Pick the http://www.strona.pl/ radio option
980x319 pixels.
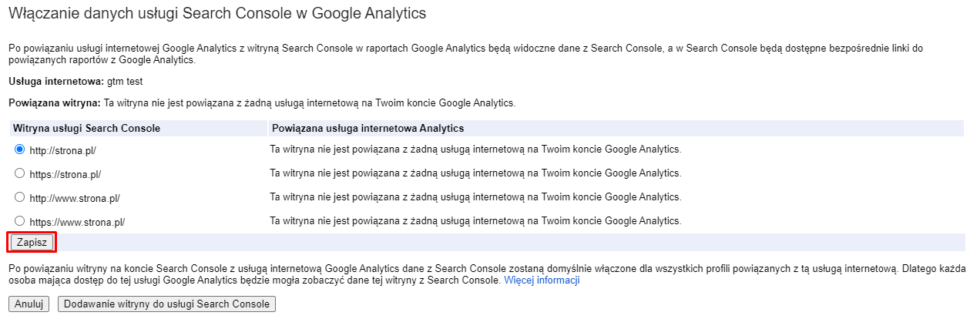coord(20,197)
